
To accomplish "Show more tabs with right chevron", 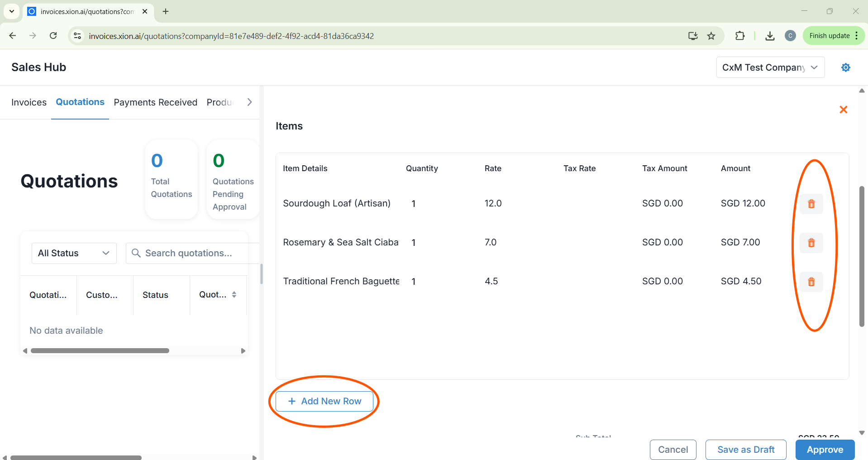I will tap(249, 102).
